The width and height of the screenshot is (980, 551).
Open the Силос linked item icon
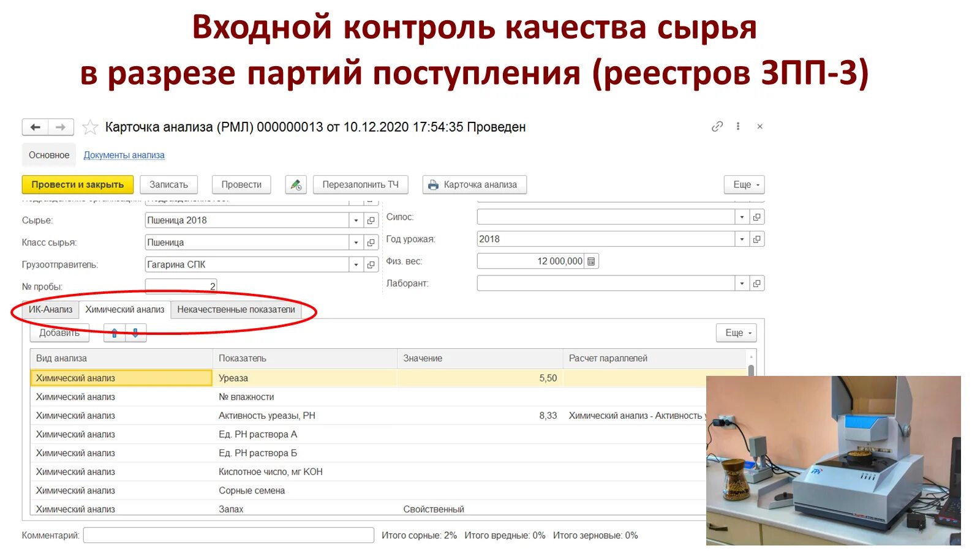[x=757, y=217]
